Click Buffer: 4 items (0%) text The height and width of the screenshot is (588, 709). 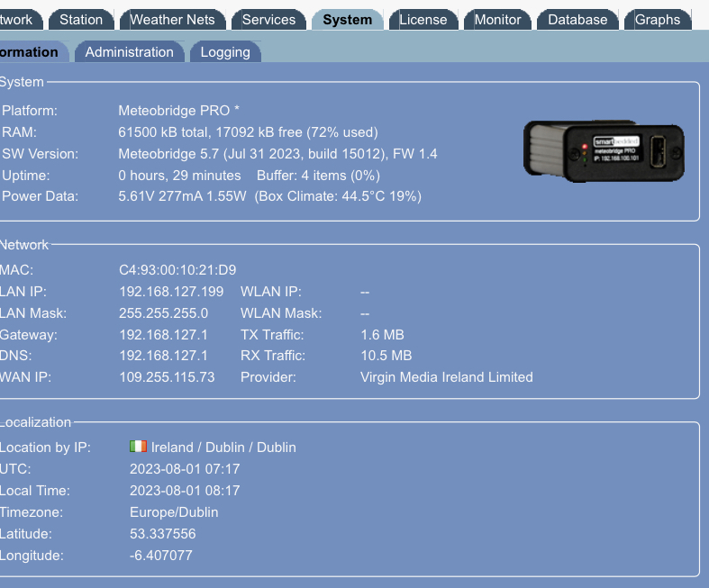click(x=318, y=176)
